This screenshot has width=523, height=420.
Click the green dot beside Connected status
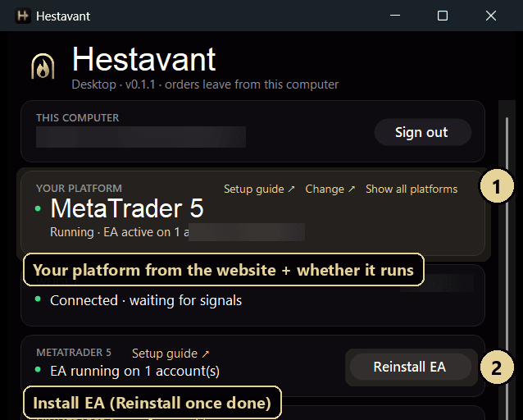(38, 299)
